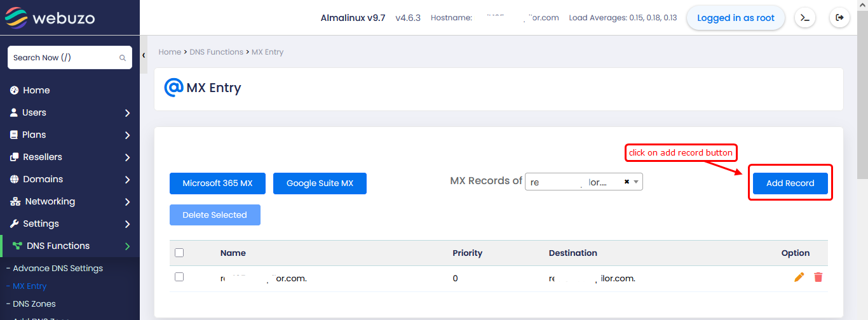The width and height of the screenshot is (868, 320).
Task: Clear selected domain with x icon
Action: click(x=627, y=182)
